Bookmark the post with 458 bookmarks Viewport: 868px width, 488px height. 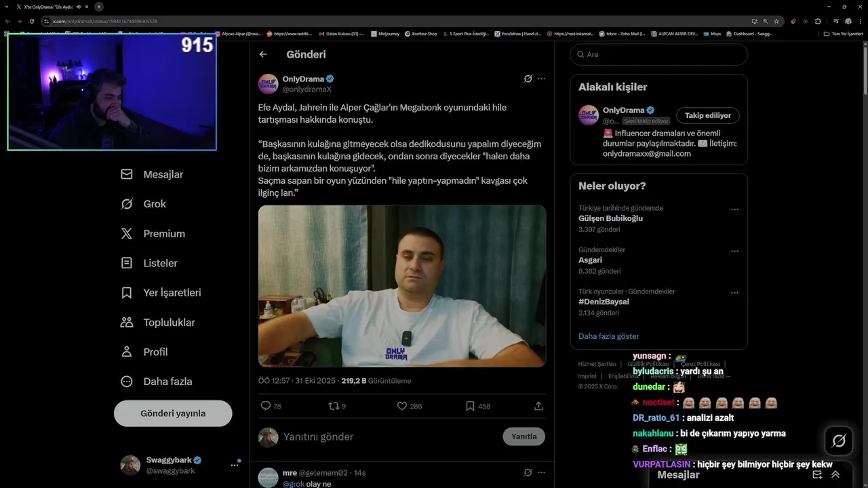[470, 406]
